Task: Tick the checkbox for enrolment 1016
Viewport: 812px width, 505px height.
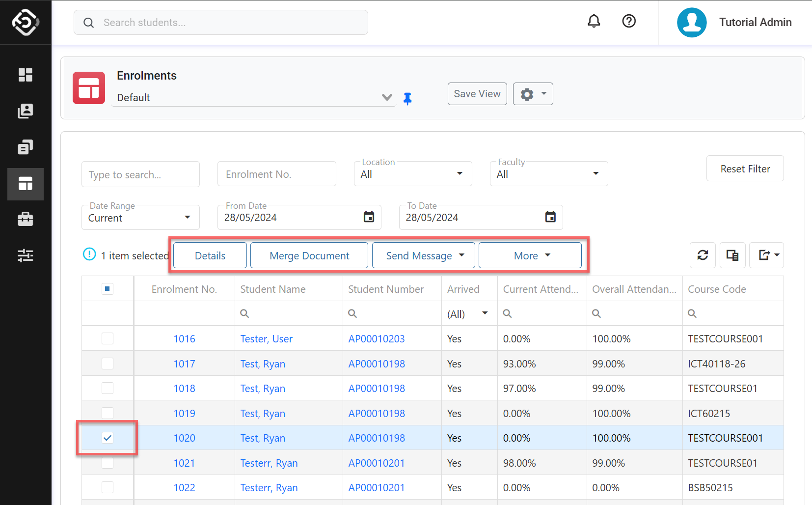Action: 108,338
